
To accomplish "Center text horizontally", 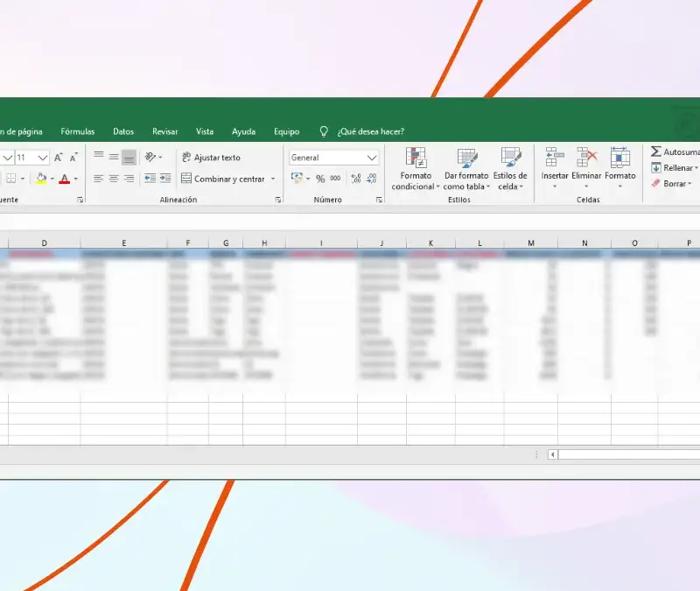I will coord(114,179).
